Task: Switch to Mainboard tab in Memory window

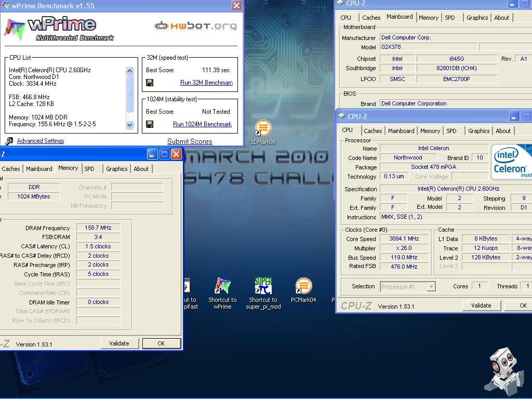Action: tap(39, 169)
